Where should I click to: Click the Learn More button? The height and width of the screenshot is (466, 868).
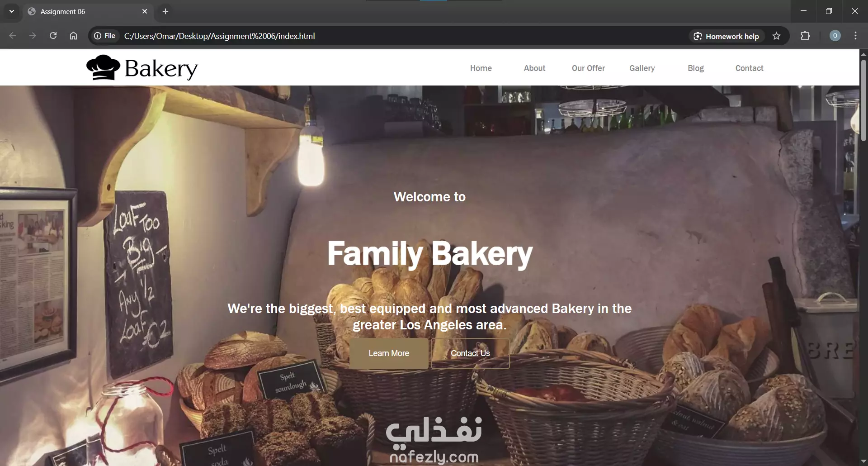tap(389, 353)
